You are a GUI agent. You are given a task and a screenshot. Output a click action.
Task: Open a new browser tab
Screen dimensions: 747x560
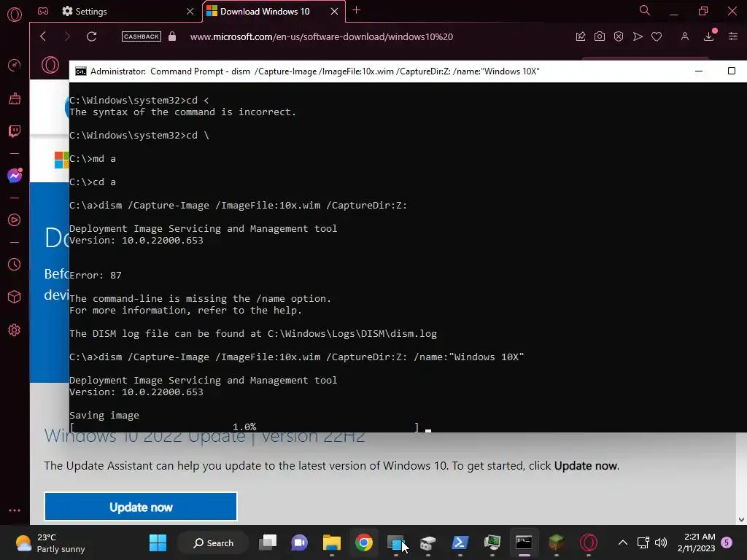tap(356, 10)
